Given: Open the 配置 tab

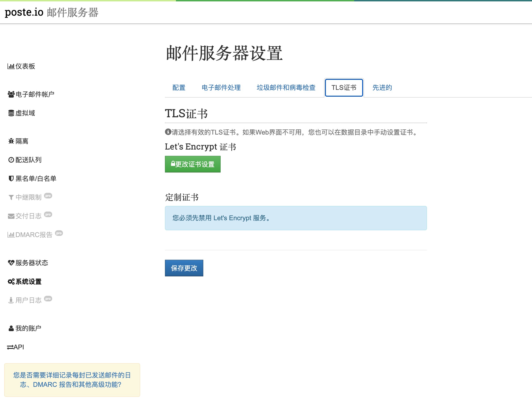Looking at the screenshot, I should tap(179, 88).
